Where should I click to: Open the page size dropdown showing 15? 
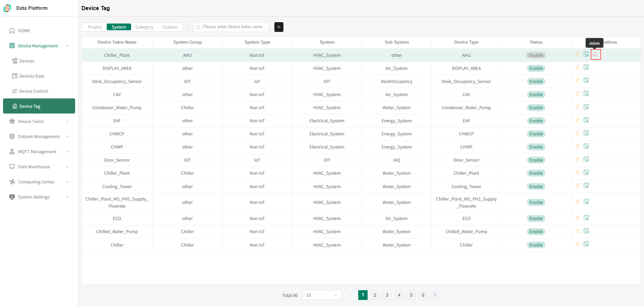[x=322, y=295]
